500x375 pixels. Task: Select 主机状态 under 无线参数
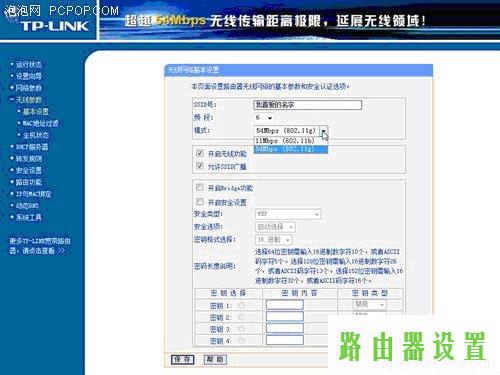[36, 135]
